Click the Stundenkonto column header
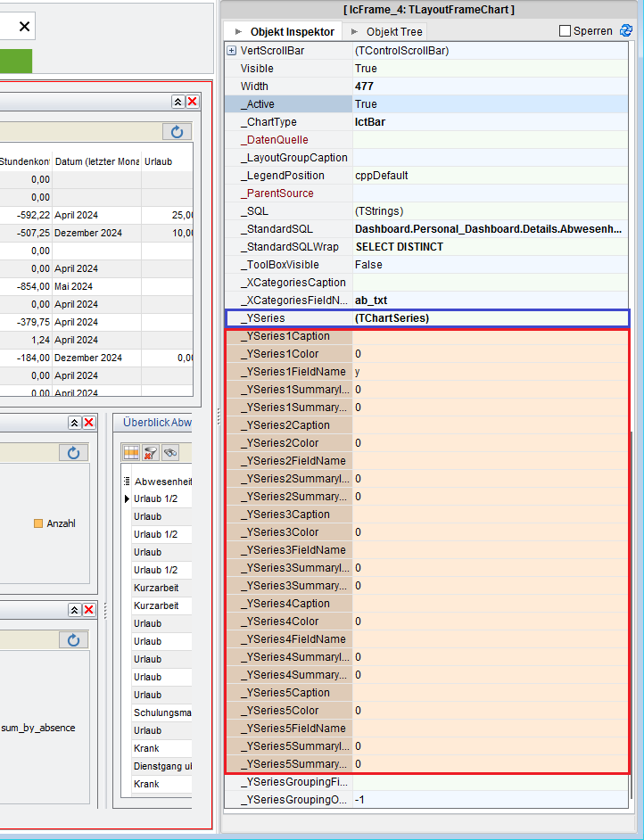The height and width of the screenshot is (840, 644). 25,161
